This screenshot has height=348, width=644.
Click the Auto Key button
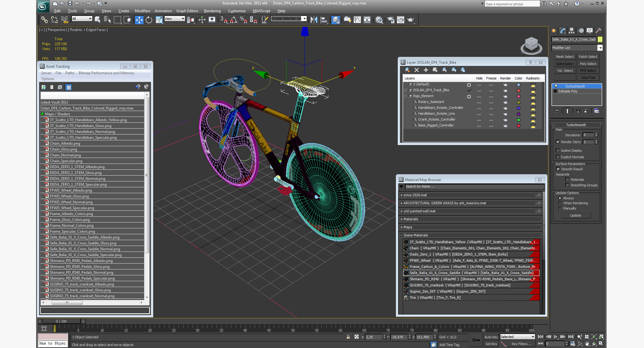pyautogui.click(x=491, y=337)
